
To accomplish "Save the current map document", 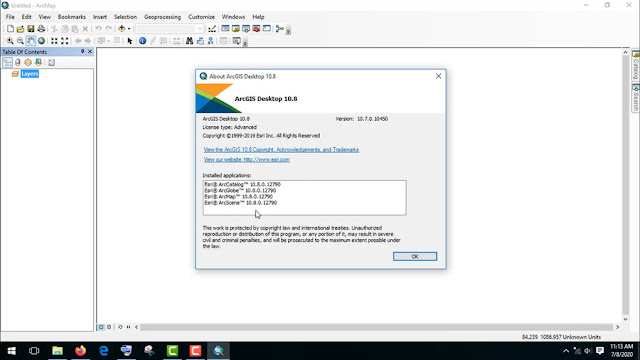I will click(x=31, y=29).
